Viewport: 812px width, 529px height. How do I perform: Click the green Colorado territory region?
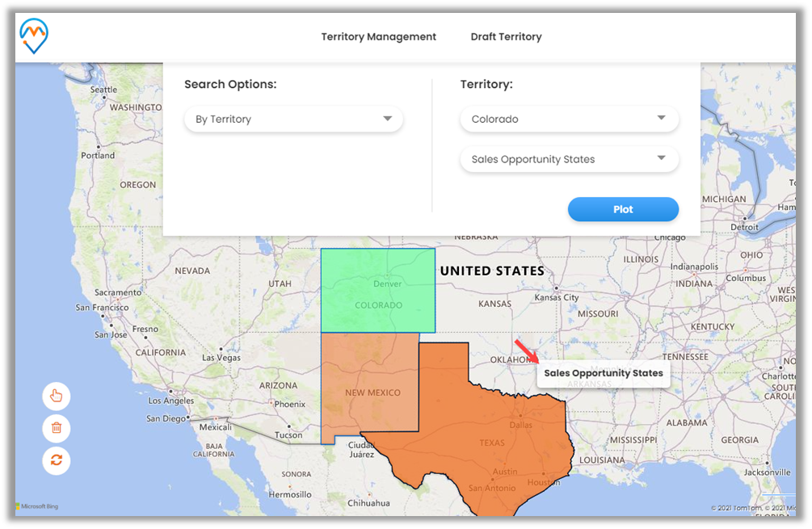click(377, 291)
